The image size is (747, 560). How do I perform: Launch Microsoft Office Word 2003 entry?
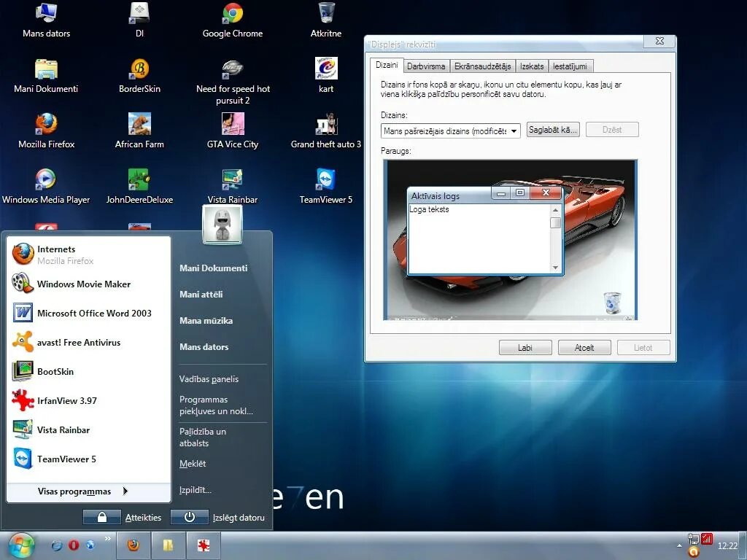(x=88, y=313)
